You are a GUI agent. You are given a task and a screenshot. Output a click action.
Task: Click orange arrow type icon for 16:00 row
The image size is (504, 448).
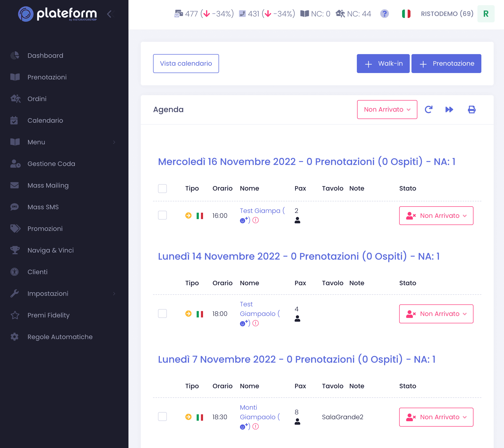coord(188,216)
